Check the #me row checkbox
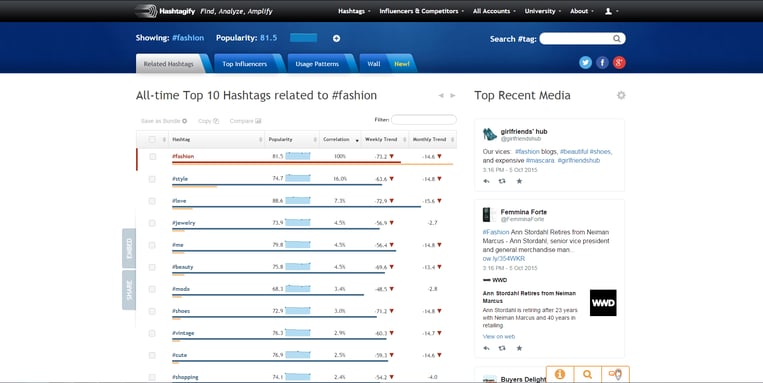This screenshot has height=383, width=763. coord(152,245)
